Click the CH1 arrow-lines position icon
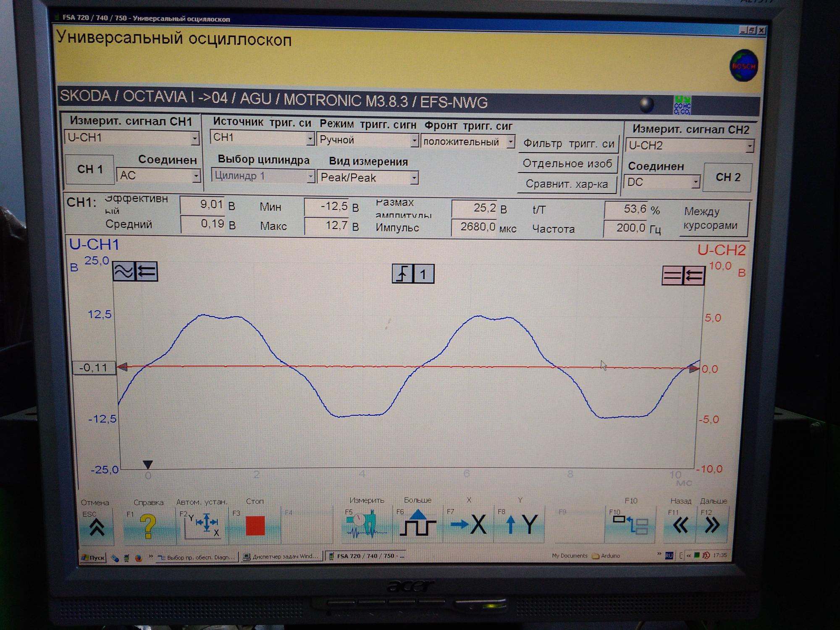The height and width of the screenshot is (630, 840). 146,271
